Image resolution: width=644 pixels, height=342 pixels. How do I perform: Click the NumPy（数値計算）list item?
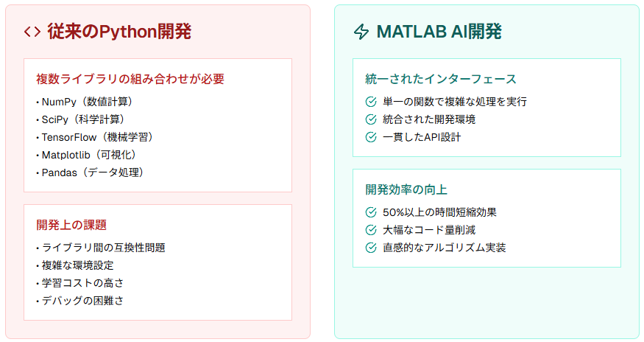(84, 102)
